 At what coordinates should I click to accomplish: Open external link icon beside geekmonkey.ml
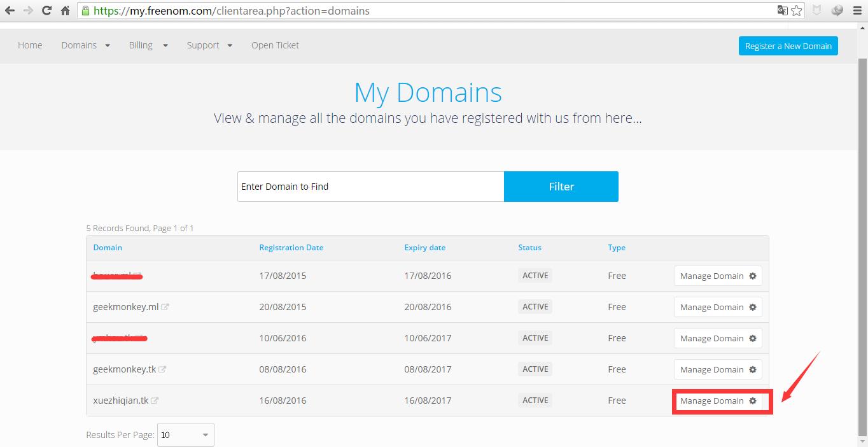click(x=165, y=307)
